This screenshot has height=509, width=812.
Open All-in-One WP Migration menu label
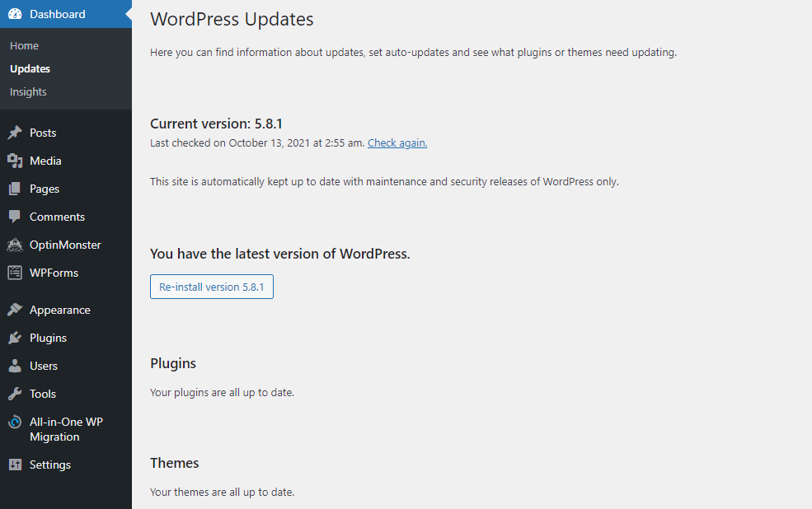pos(66,429)
